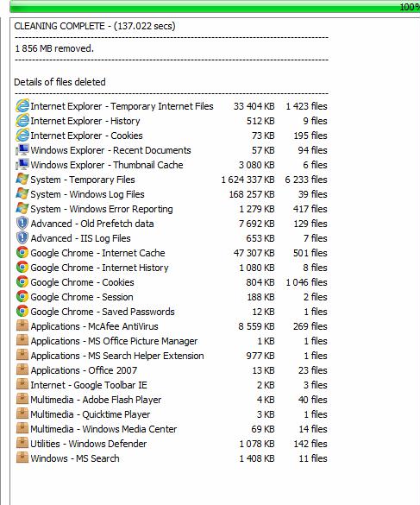This screenshot has width=420, height=505.
Task: Click the Chrome icon beside Google Chrome Cookies
Action: [x=22, y=281]
